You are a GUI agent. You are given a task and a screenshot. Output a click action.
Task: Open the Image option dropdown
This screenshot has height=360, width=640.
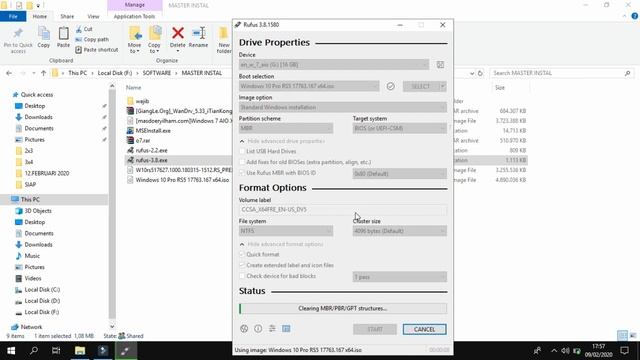[342, 107]
